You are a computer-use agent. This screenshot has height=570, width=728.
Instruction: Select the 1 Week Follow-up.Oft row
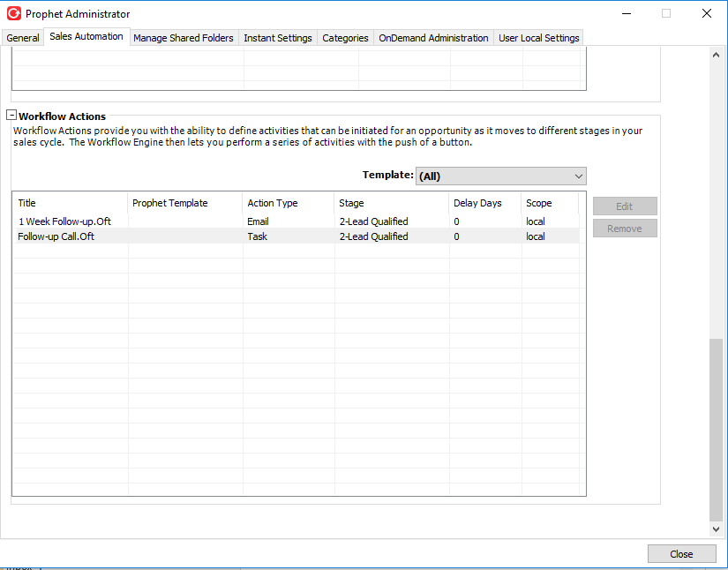(x=297, y=221)
